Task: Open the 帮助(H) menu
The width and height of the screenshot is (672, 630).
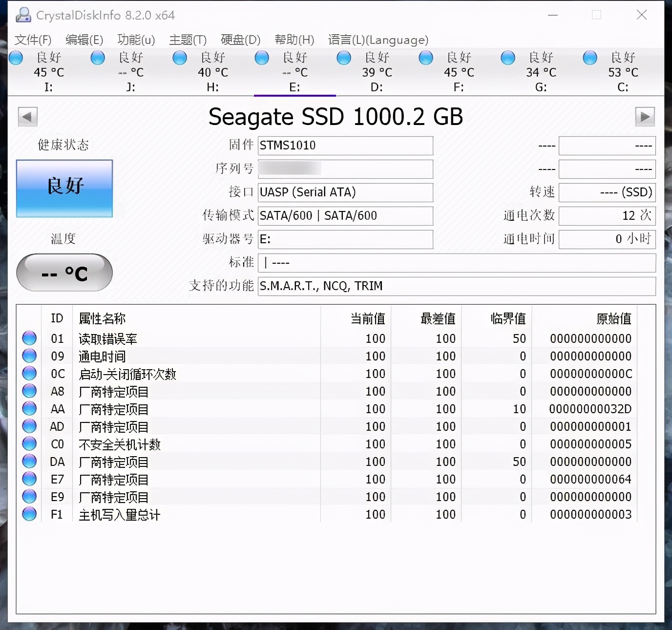Action: tap(294, 40)
